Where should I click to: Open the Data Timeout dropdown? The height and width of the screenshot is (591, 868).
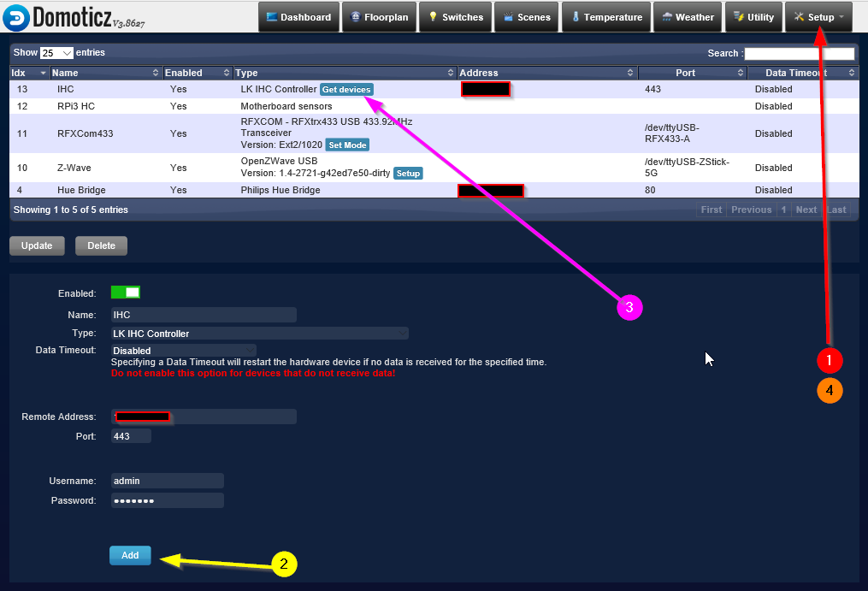point(183,351)
